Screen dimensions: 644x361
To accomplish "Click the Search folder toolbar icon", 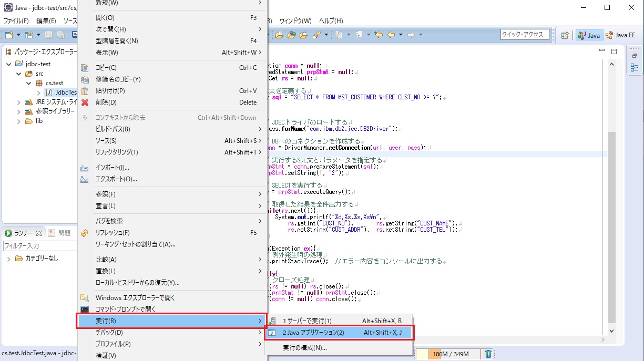I will [303, 35].
